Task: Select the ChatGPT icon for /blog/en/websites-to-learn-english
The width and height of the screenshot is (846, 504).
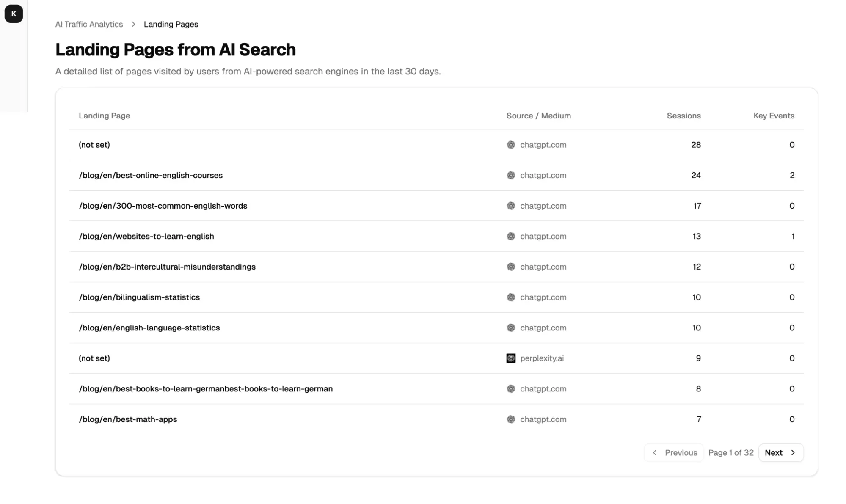Action: (x=511, y=236)
